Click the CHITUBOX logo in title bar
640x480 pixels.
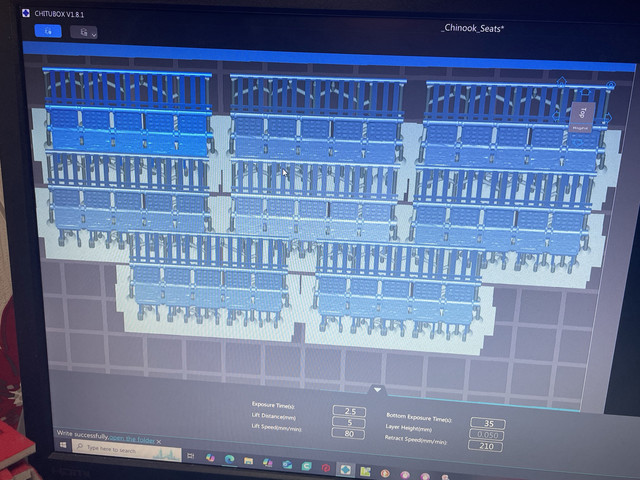click(26, 13)
